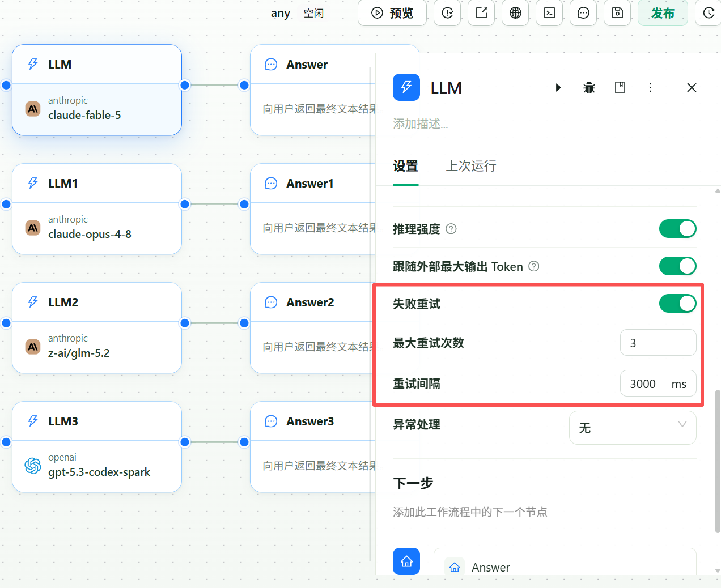The image size is (721, 588).
Task: Click the input handle of Answer2 node
Action: pos(244,323)
